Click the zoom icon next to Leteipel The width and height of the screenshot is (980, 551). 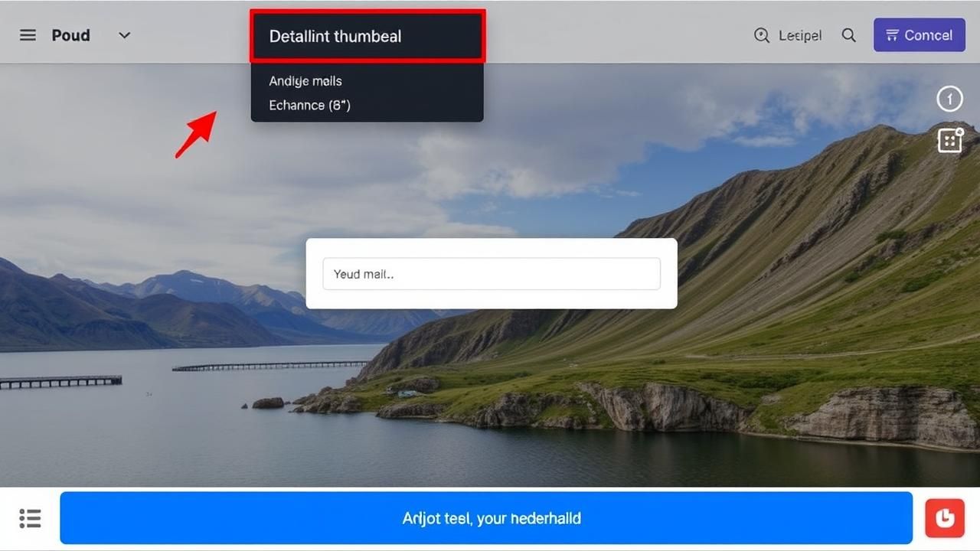[x=761, y=35]
